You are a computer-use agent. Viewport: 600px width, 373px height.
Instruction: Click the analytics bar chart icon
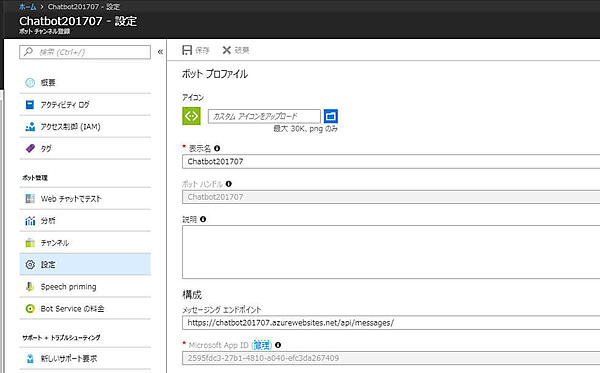coord(30,221)
